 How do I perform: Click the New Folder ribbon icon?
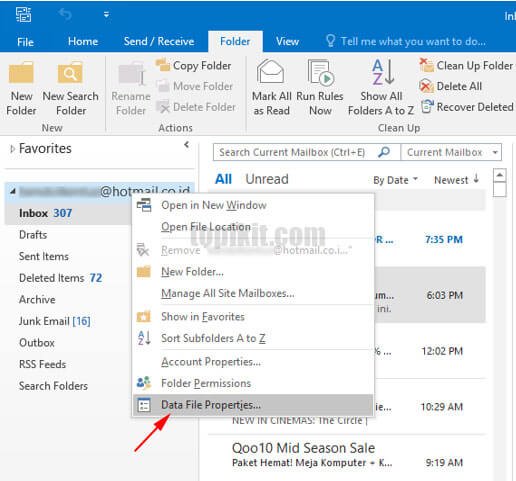(x=21, y=88)
